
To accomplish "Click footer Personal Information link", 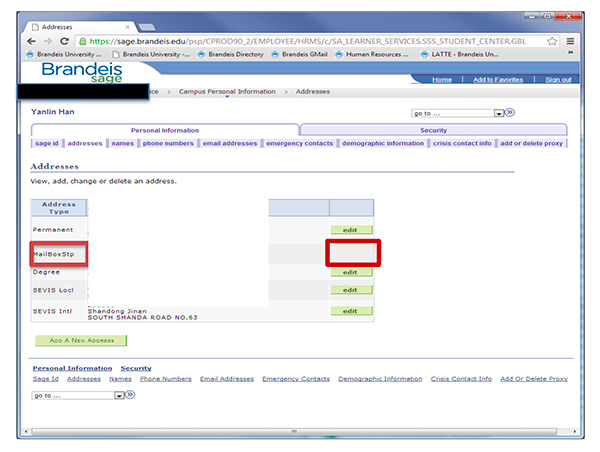I will (x=72, y=368).
